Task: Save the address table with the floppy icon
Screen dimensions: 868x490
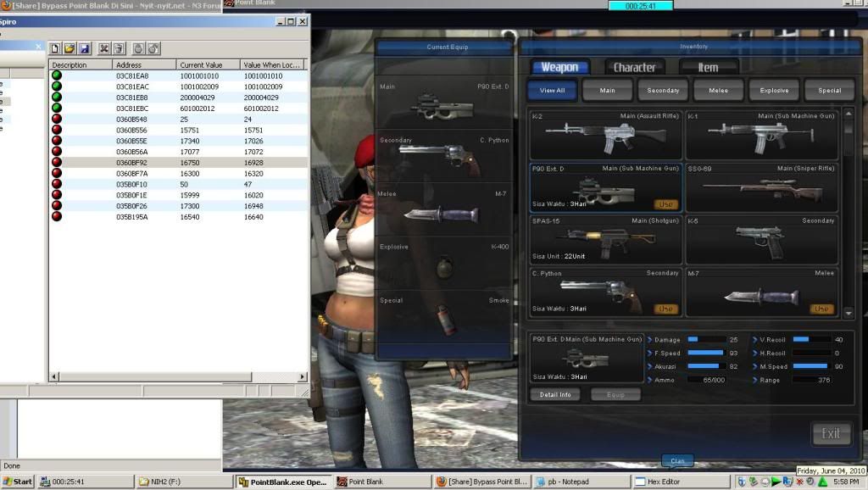Action: pos(84,48)
